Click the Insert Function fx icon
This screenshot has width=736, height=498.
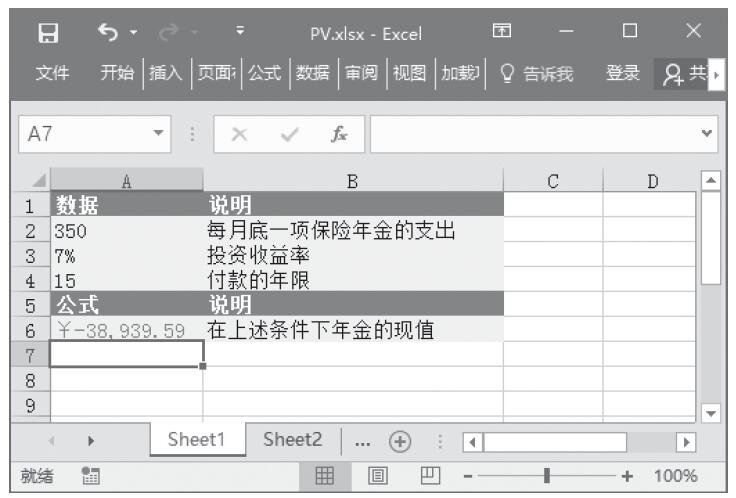click(340, 133)
